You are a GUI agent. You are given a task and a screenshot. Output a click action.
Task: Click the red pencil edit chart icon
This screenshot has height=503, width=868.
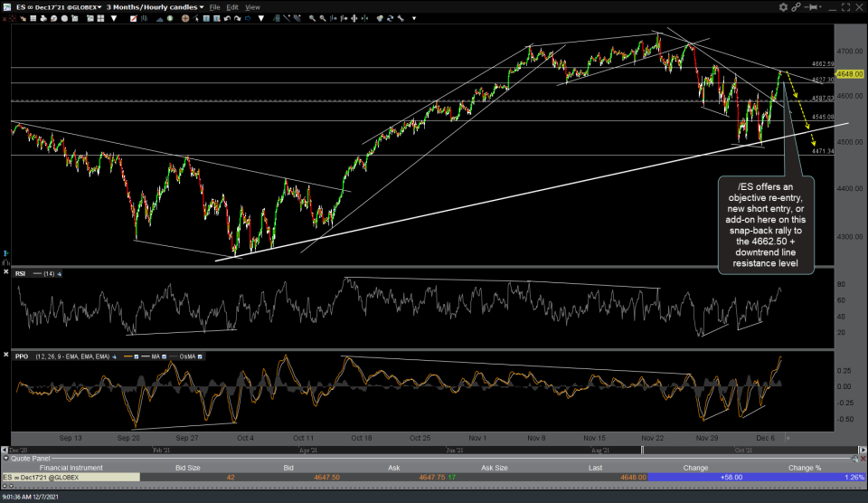point(134,18)
